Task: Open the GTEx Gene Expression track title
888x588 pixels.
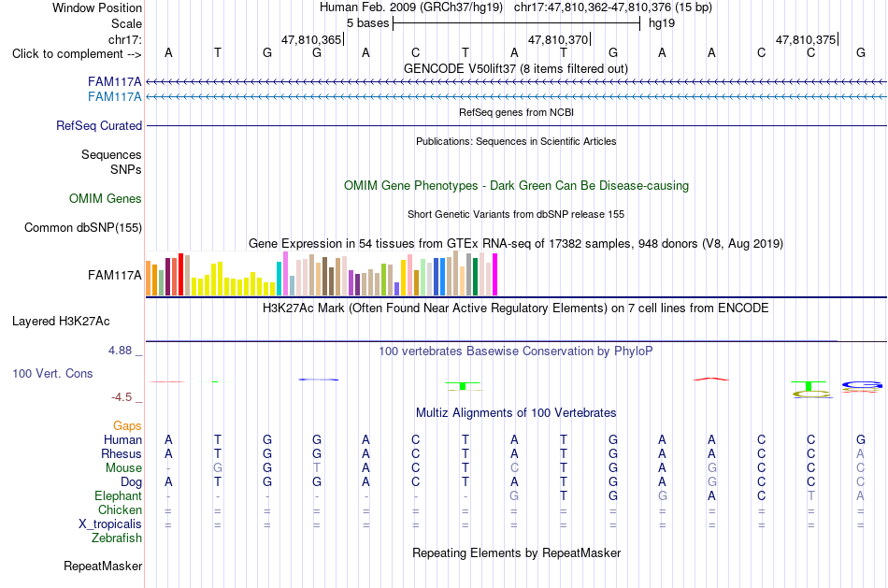Action: pyautogui.click(x=516, y=244)
